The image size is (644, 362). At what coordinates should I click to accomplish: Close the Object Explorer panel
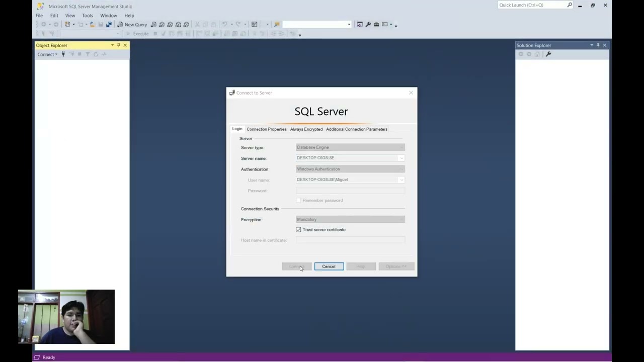pyautogui.click(x=125, y=45)
